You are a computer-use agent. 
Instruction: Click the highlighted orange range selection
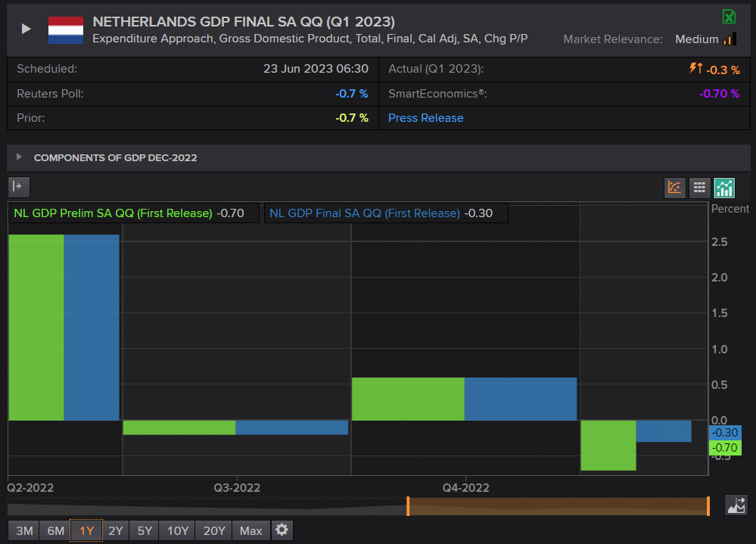pyautogui.click(x=558, y=506)
